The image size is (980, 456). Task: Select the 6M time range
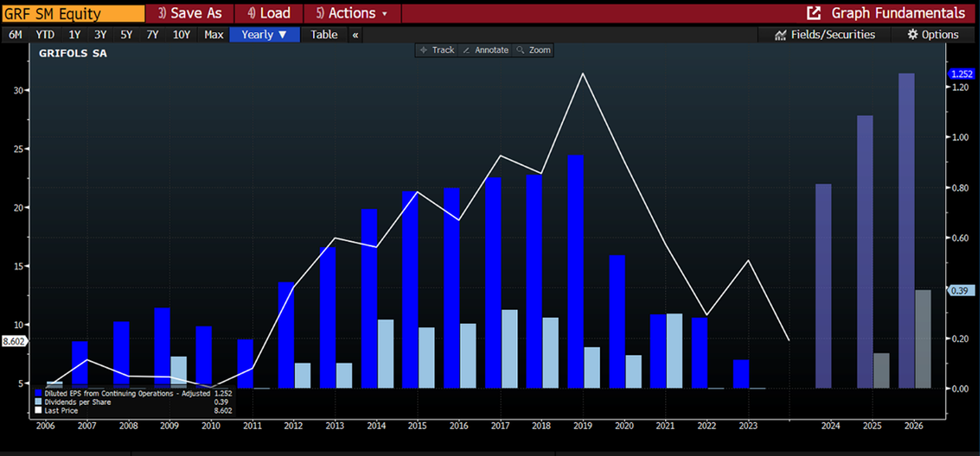pyautogui.click(x=15, y=35)
